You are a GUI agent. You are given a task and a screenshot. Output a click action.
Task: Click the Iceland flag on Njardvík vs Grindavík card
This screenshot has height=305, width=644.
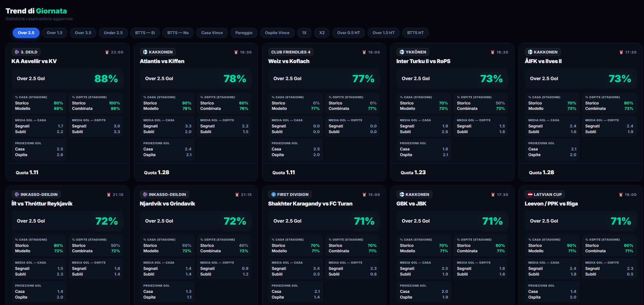coord(145,194)
